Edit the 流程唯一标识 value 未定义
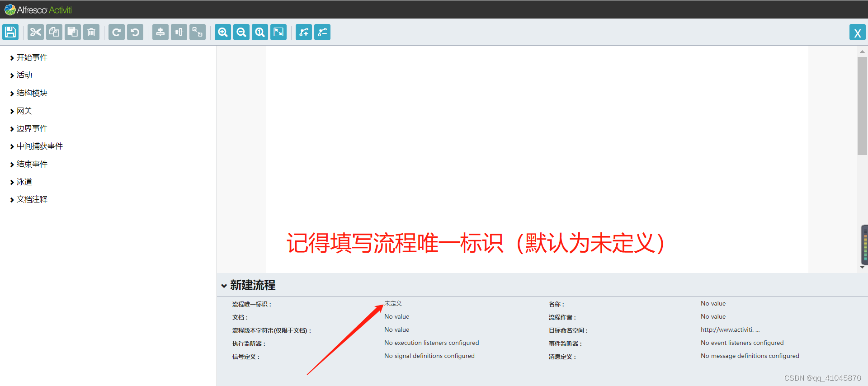Image resolution: width=868 pixels, height=386 pixels. click(x=393, y=304)
